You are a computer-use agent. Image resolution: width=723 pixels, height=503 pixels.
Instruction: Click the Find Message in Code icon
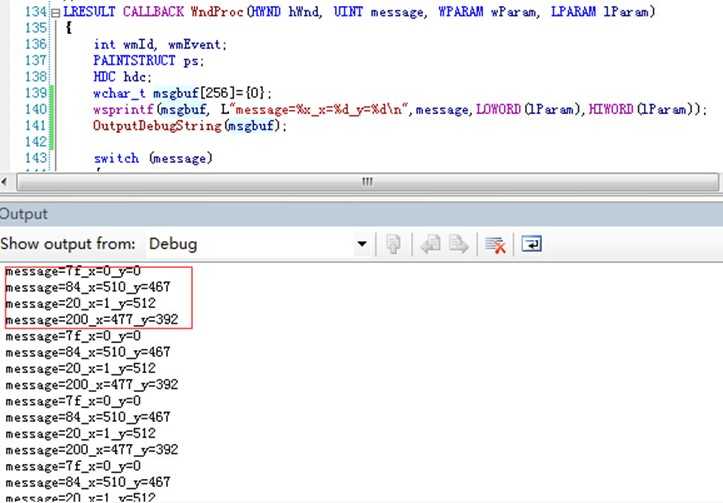pyautogui.click(x=393, y=244)
